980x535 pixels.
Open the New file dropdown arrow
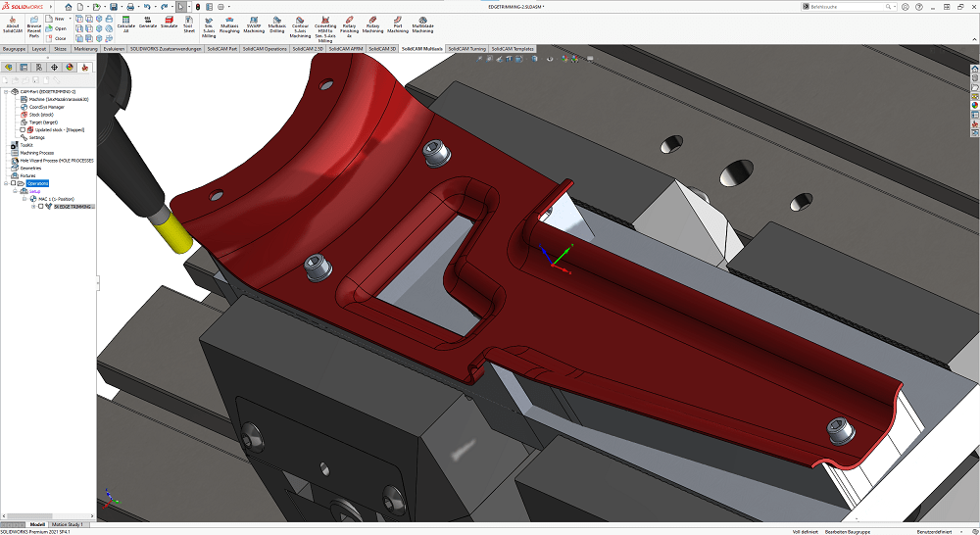coord(68,19)
